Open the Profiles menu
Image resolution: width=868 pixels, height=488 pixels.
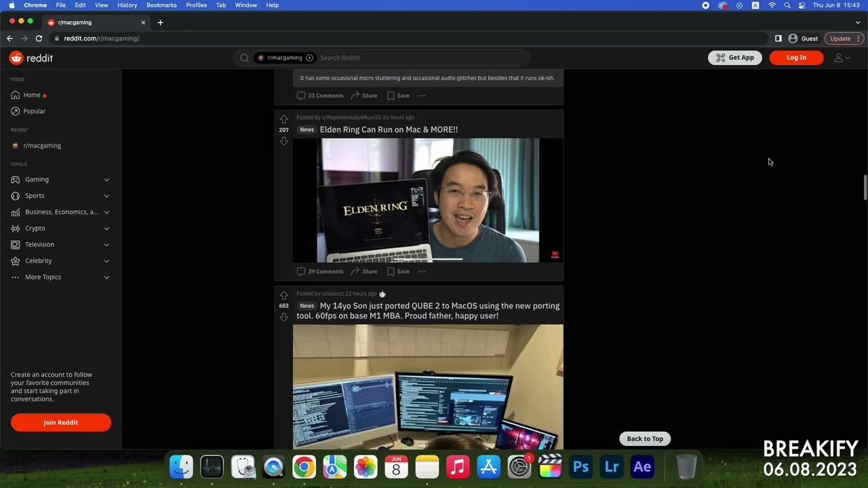pyautogui.click(x=197, y=5)
